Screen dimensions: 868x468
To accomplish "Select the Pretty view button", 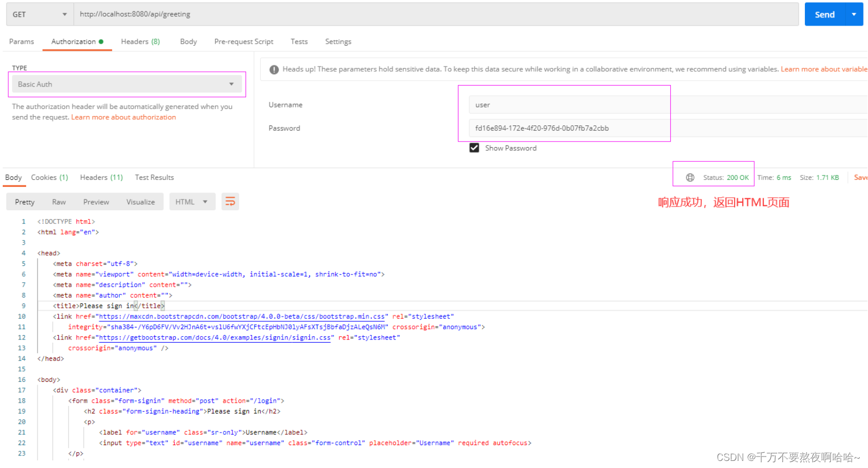I will (x=25, y=202).
